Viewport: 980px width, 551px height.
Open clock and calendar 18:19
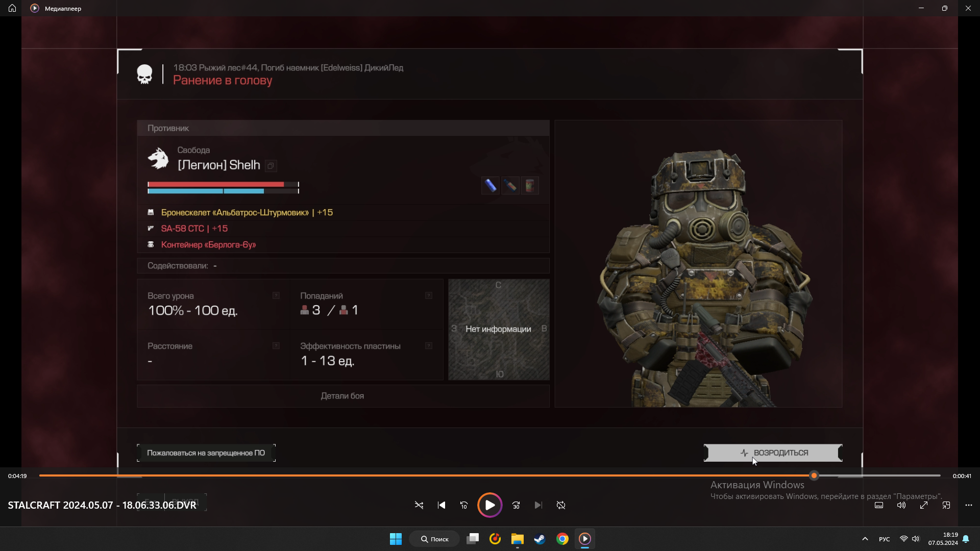click(943, 539)
